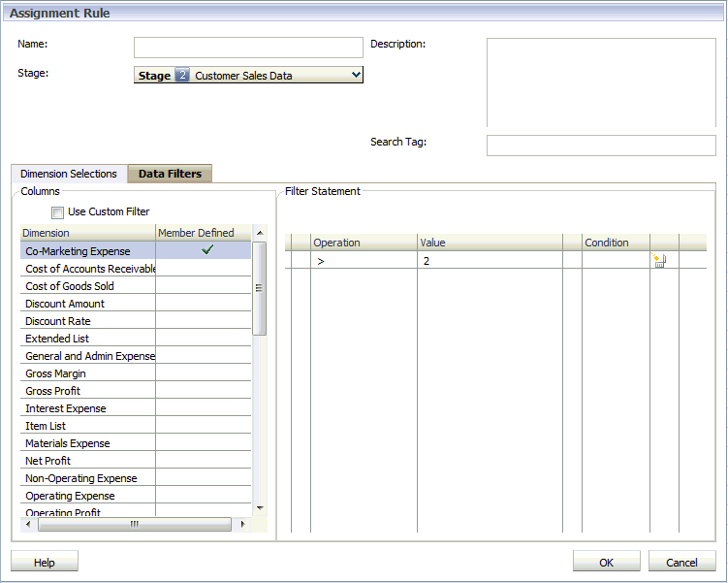Select the Co-Marketing Expense row
The image size is (728, 583).
(136, 251)
